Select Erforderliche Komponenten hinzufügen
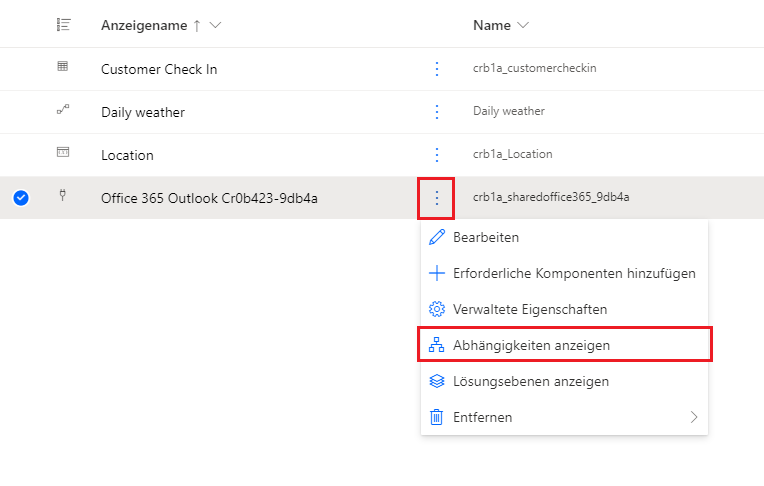Viewport: 764px width, 486px height. click(564, 273)
